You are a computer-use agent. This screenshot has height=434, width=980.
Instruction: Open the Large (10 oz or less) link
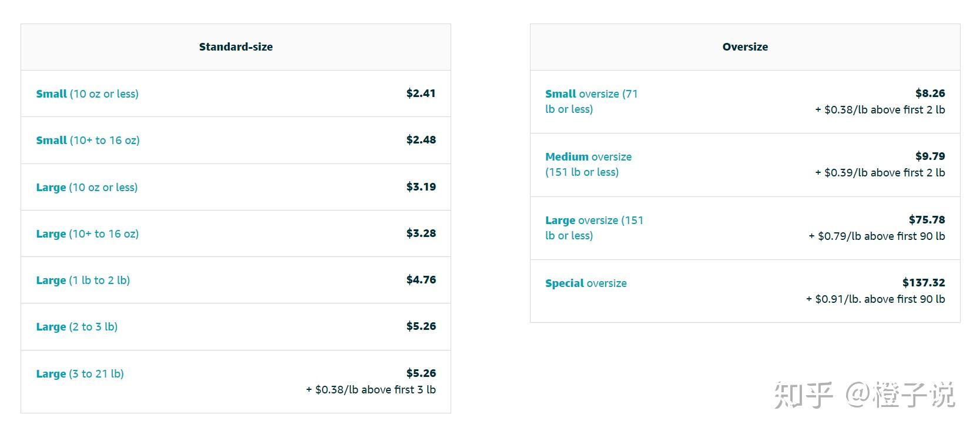click(x=87, y=187)
